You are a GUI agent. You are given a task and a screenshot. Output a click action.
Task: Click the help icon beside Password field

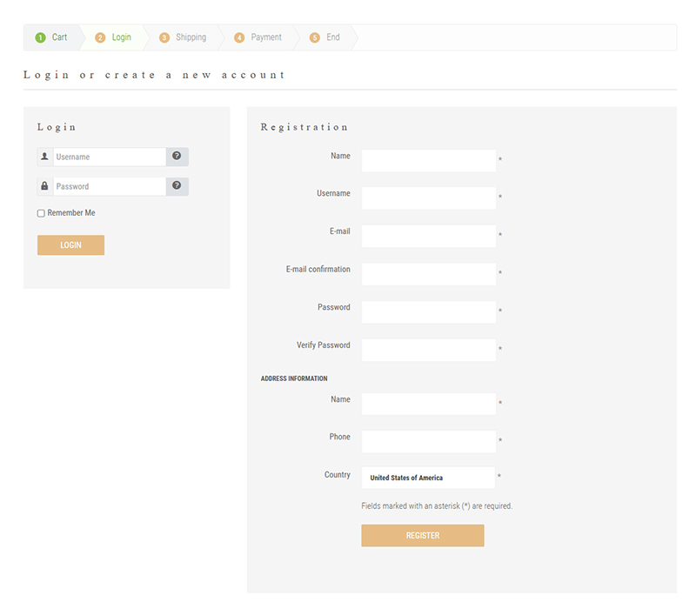click(x=177, y=186)
